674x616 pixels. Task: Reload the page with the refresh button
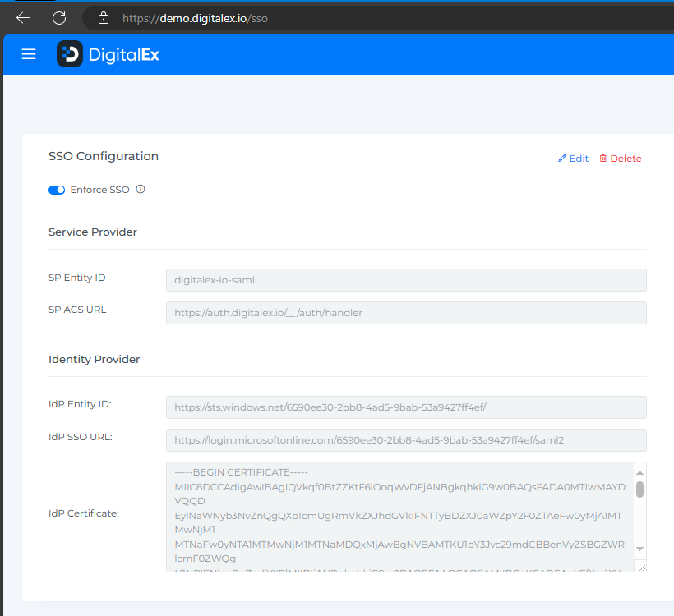[59, 17]
